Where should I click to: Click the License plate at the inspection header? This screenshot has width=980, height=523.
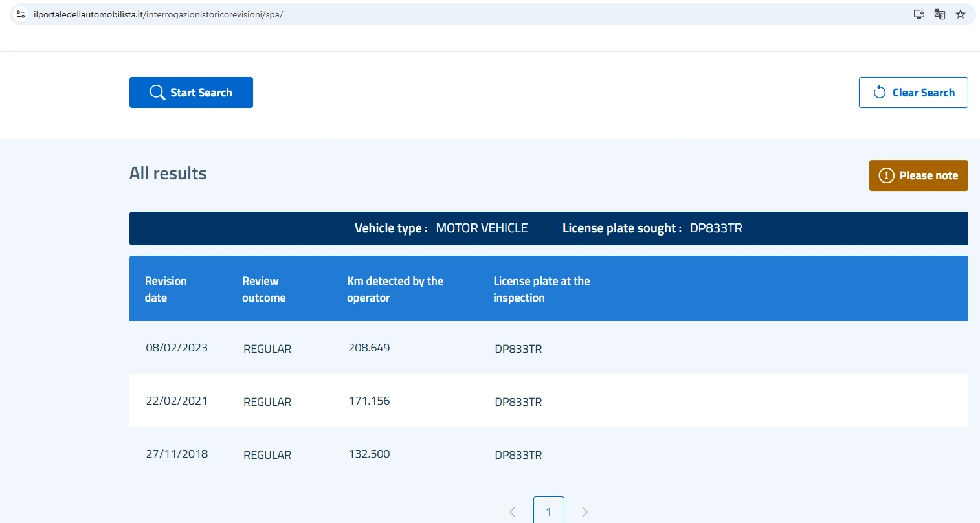click(x=541, y=289)
